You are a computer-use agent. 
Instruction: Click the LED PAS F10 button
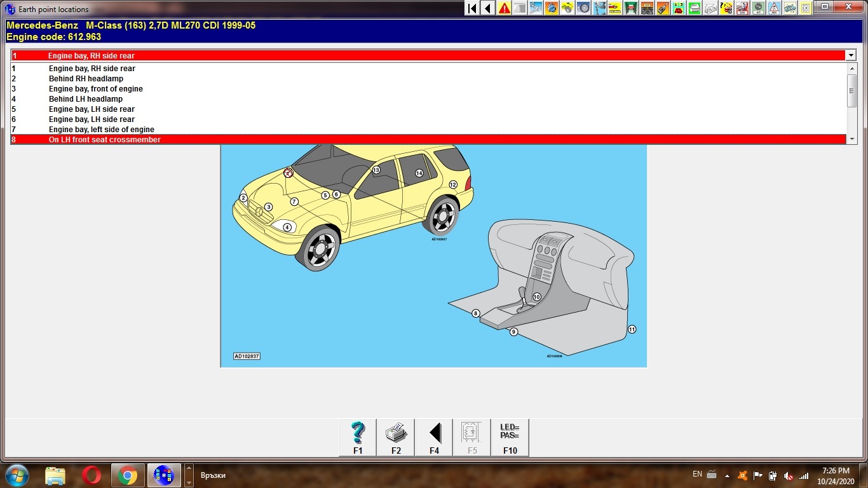point(510,437)
